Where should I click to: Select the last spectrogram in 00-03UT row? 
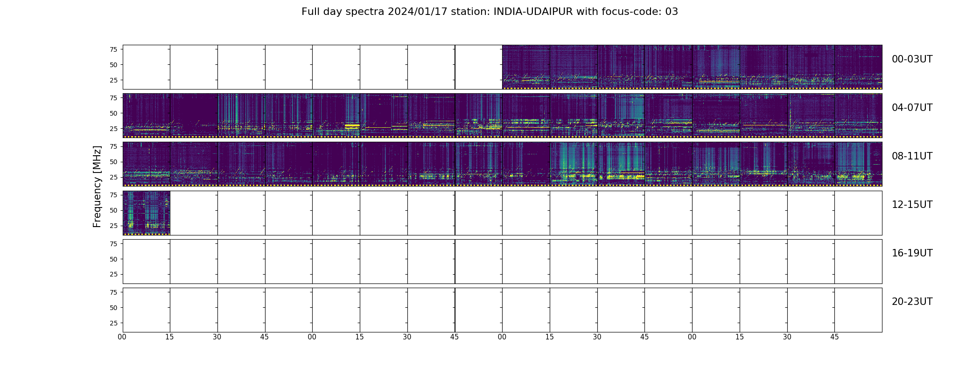(x=858, y=67)
